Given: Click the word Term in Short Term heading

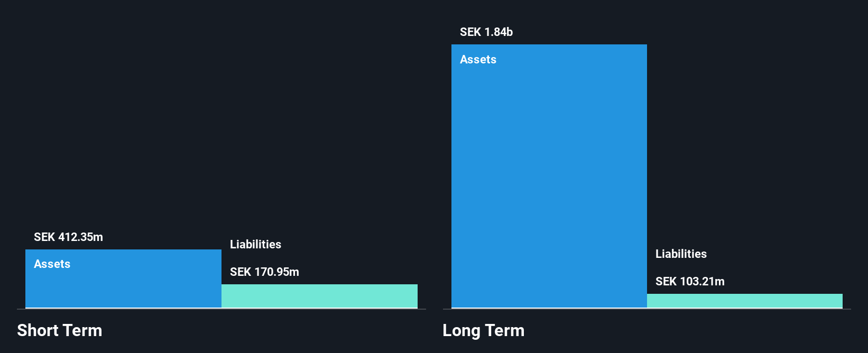Looking at the screenshot, I should (x=82, y=330).
